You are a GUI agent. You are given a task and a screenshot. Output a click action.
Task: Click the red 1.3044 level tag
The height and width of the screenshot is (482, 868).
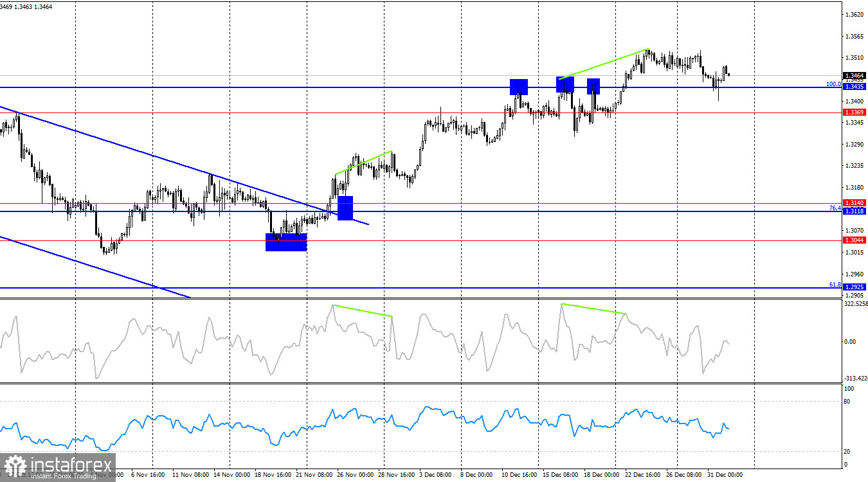pos(854,240)
